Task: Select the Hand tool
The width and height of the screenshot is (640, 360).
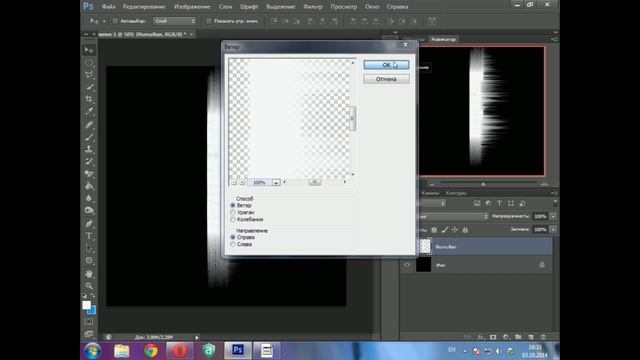Action: [x=89, y=273]
